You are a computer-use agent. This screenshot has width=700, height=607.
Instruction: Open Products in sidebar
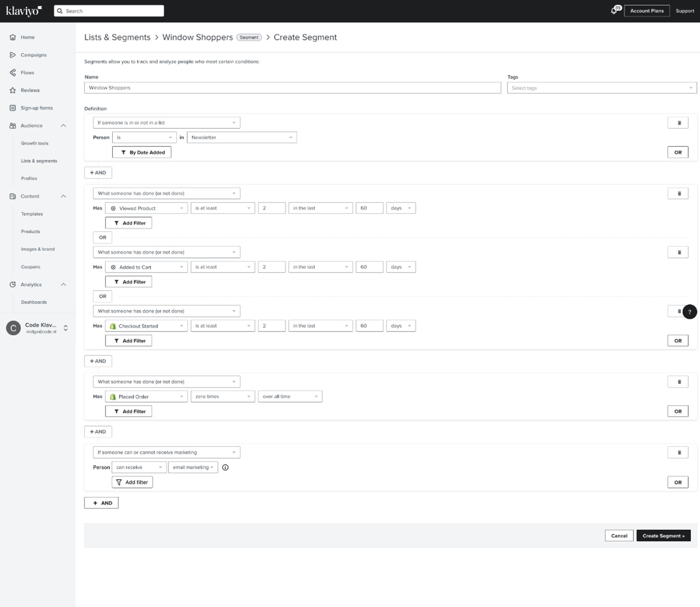tap(31, 232)
